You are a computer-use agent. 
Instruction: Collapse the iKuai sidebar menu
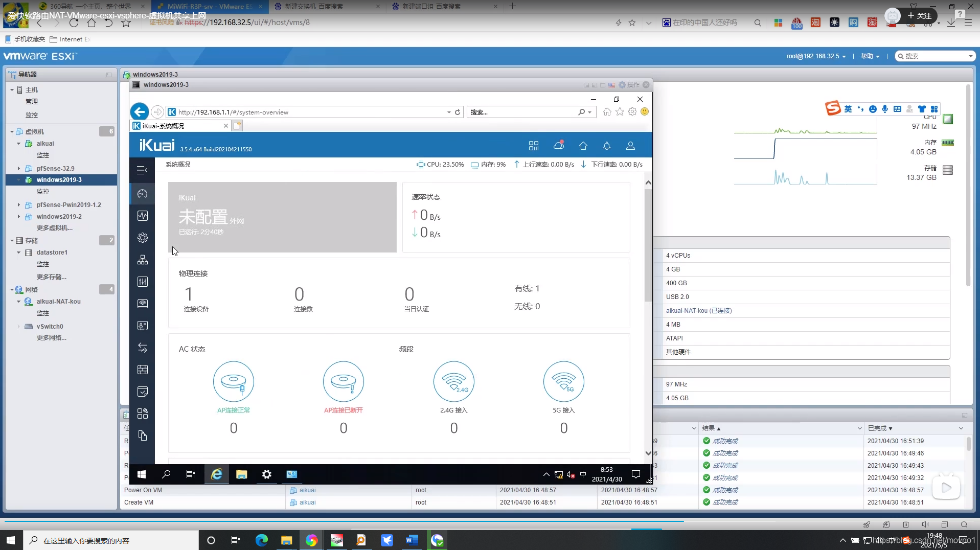(x=142, y=170)
